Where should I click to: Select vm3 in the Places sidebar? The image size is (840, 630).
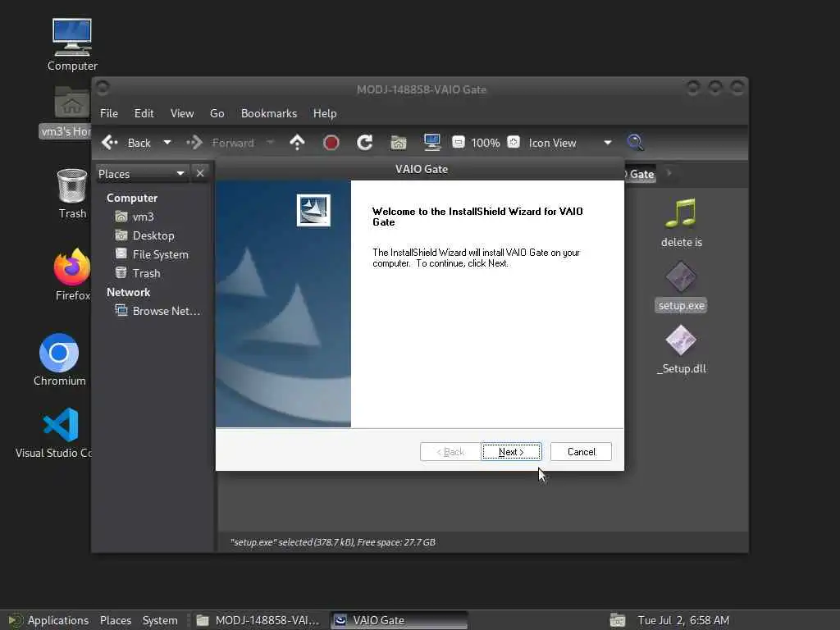143,217
